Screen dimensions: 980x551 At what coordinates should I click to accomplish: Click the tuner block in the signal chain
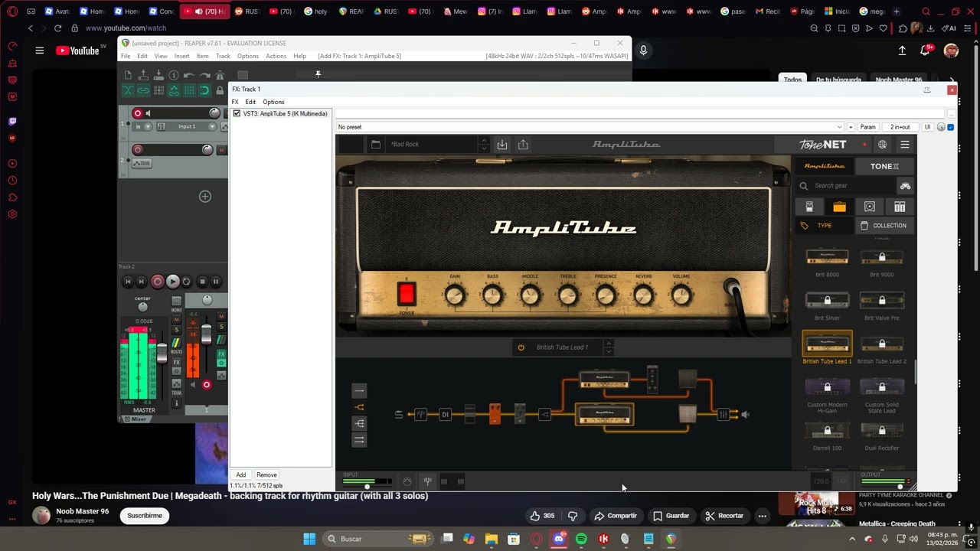pos(420,415)
